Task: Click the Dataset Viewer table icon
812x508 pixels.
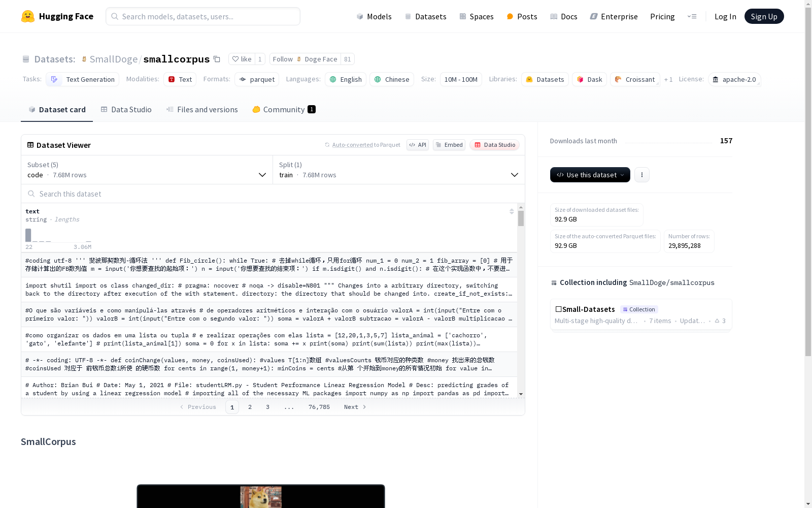Action: [30, 145]
